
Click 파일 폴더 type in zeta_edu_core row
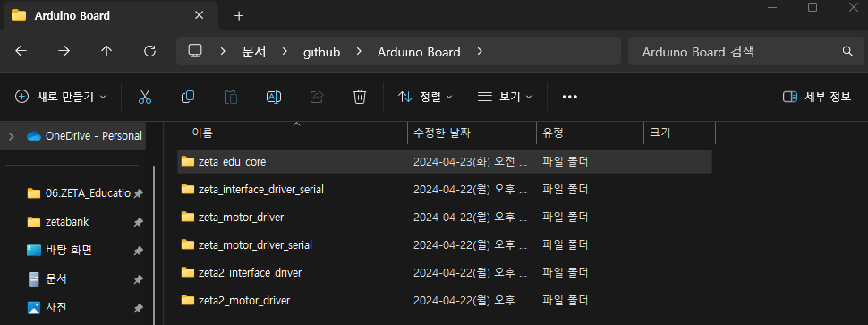click(x=565, y=162)
